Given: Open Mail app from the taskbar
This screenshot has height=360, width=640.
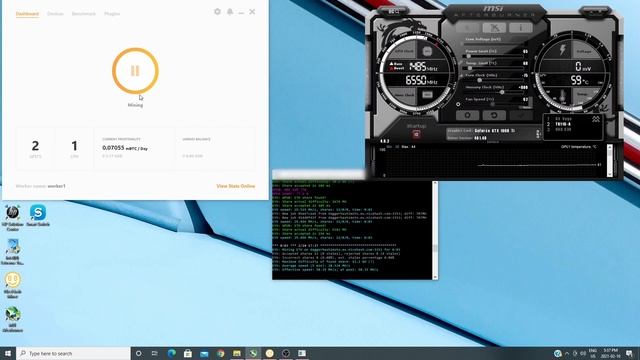Looking at the screenshot, I should click(x=204, y=353).
